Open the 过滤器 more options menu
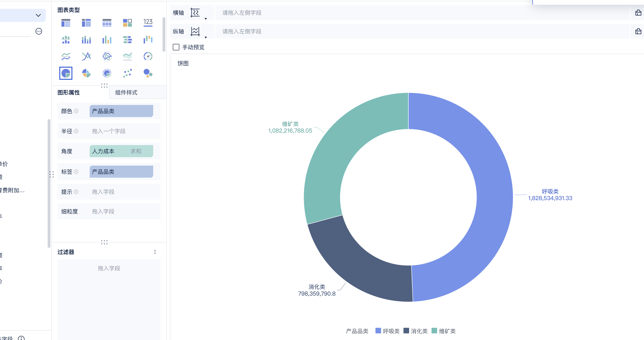Image resolution: width=644 pixels, height=340 pixels. pos(155,252)
